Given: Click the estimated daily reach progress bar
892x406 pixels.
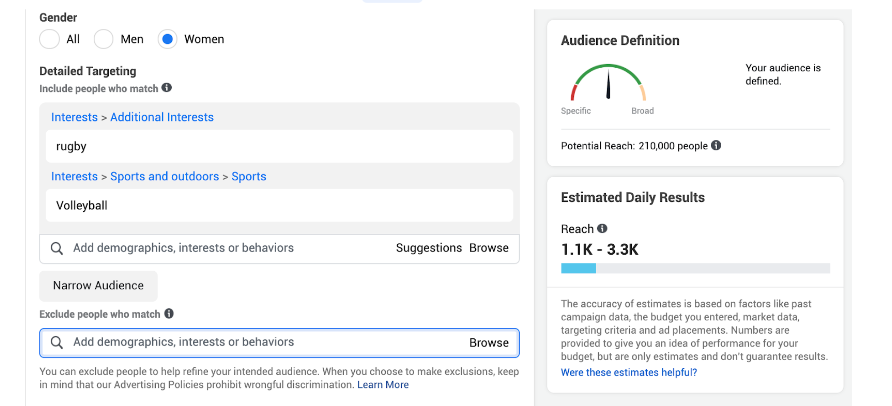Looking at the screenshot, I should (x=695, y=268).
